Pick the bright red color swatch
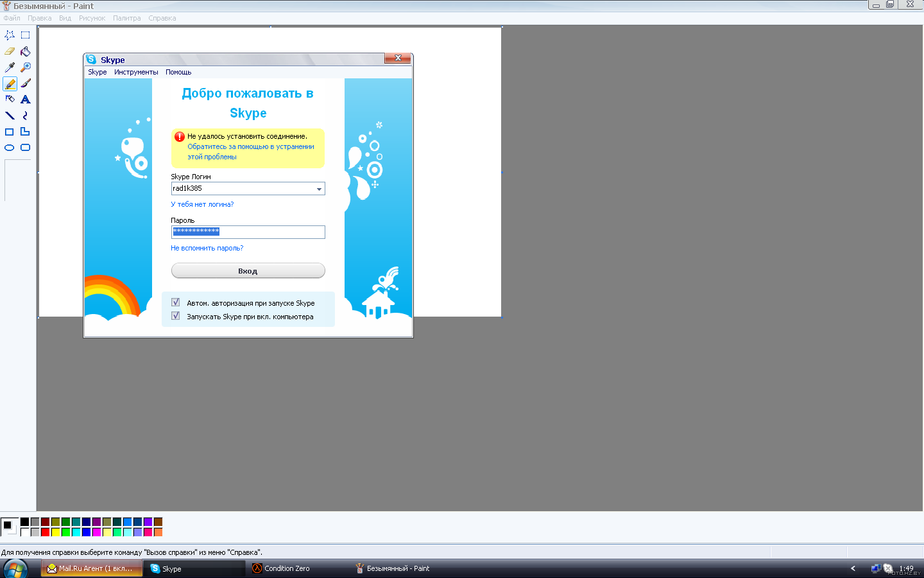This screenshot has width=924, height=578. tap(45, 532)
